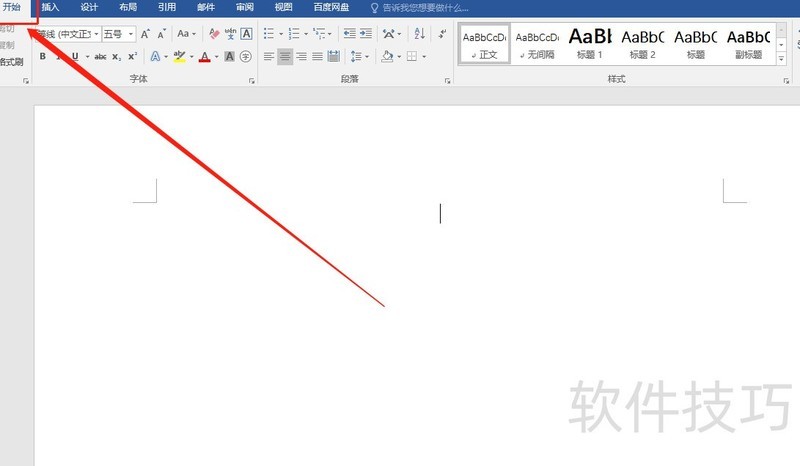Image resolution: width=800 pixels, height=466 pixels.
Task: Open the Phonetic Guide tool
Action: point(231,34)
